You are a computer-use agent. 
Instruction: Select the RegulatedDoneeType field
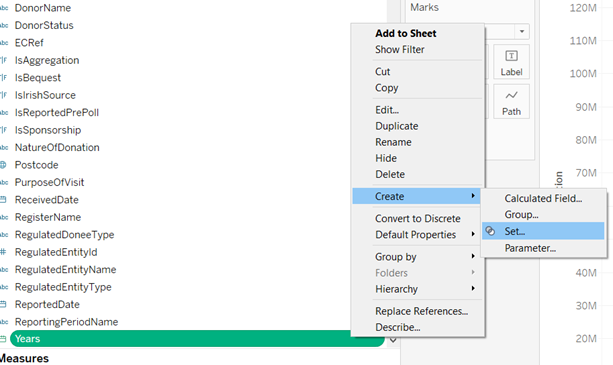(x=65, y=234)
